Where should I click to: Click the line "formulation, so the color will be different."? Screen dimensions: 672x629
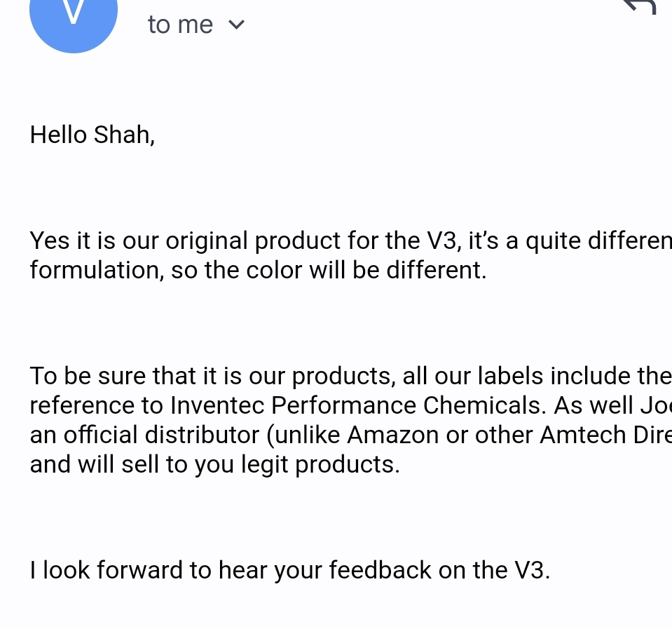(x=258, y=270)
